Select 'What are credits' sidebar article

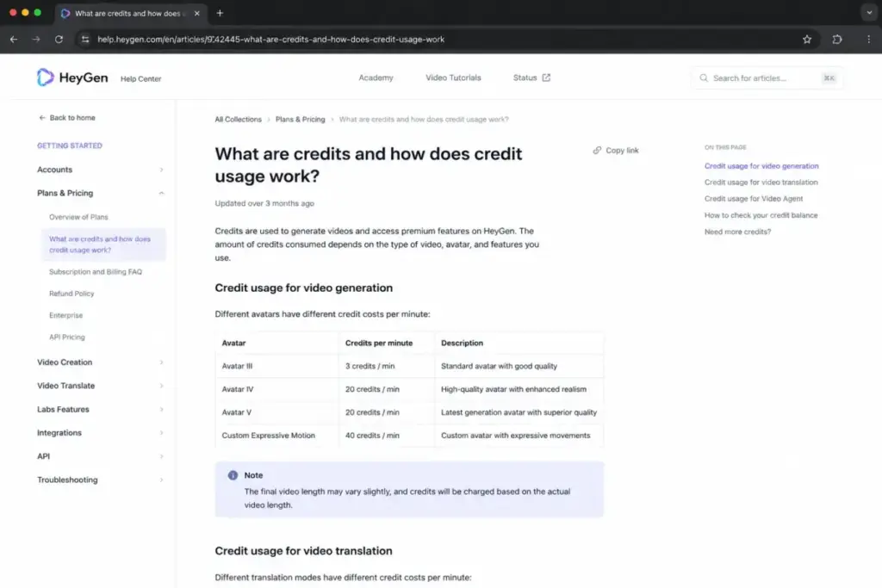[x=103, y=244]
